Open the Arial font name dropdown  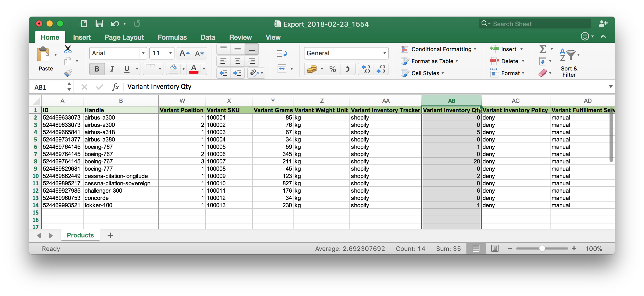coord(143,54)
